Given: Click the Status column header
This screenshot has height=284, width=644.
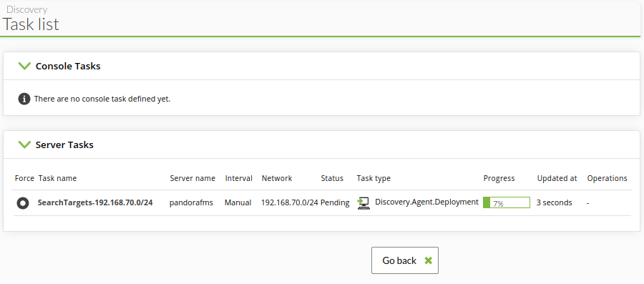Looking at the screenshot, I should point(332,178).
